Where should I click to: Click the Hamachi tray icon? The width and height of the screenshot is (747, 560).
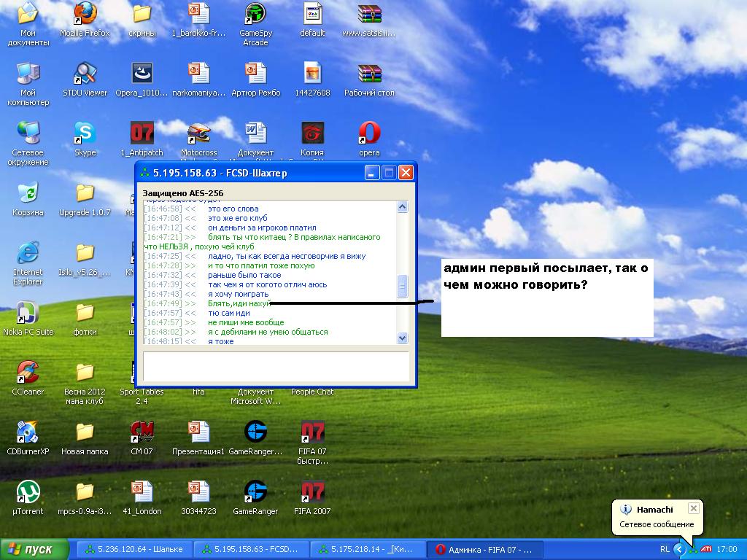tap(693, 550)
